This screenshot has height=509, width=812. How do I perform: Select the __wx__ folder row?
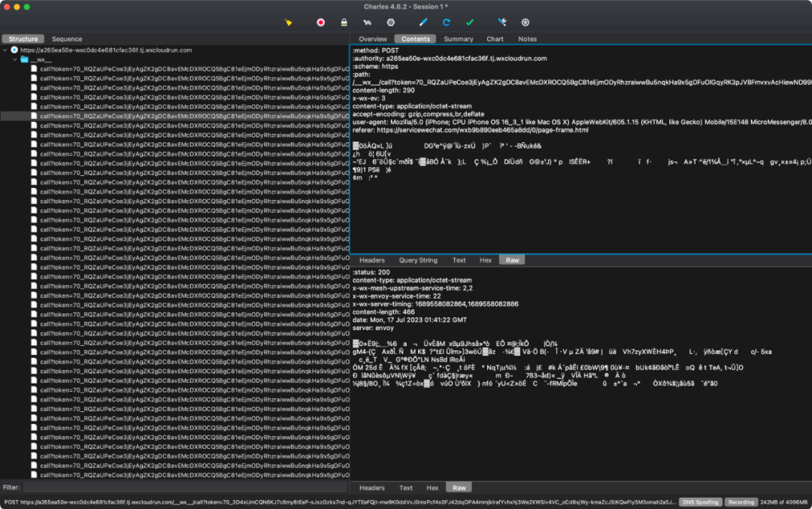(175, 59)
